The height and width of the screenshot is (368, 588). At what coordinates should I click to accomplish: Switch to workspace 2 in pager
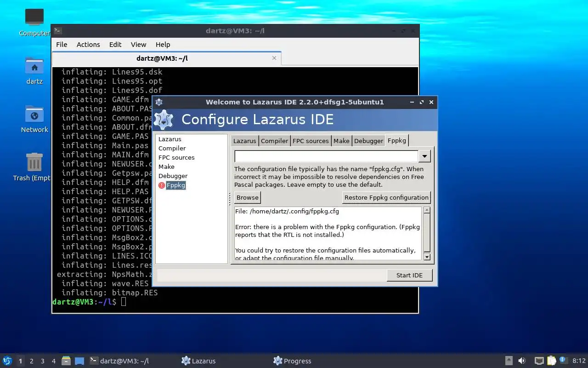(31, 361)
